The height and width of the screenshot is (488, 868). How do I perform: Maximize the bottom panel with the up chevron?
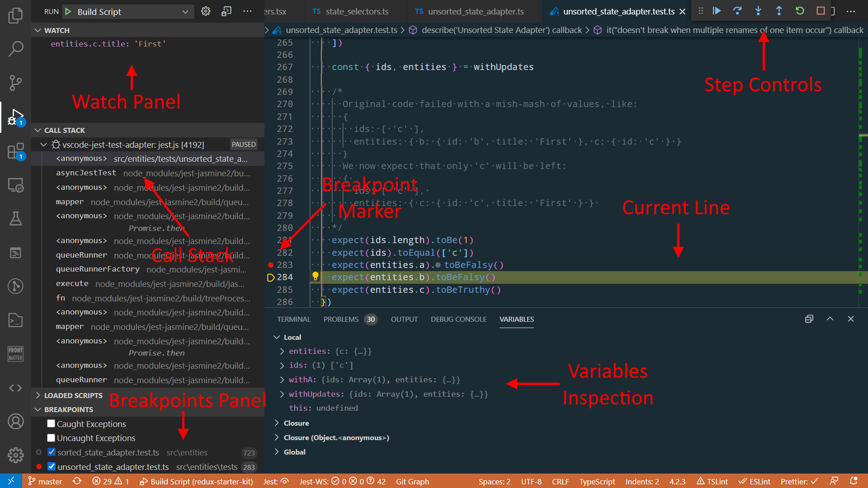(830, 319)
